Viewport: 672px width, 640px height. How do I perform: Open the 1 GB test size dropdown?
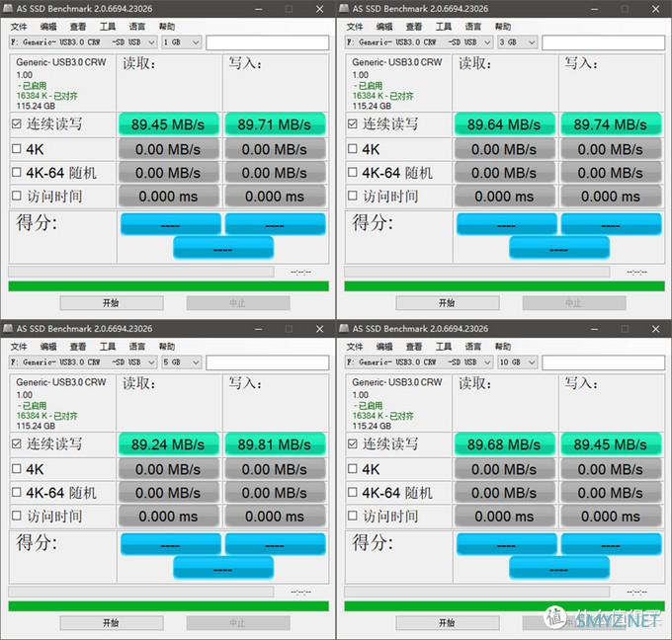pyautogui.click(x=181, y=42)
